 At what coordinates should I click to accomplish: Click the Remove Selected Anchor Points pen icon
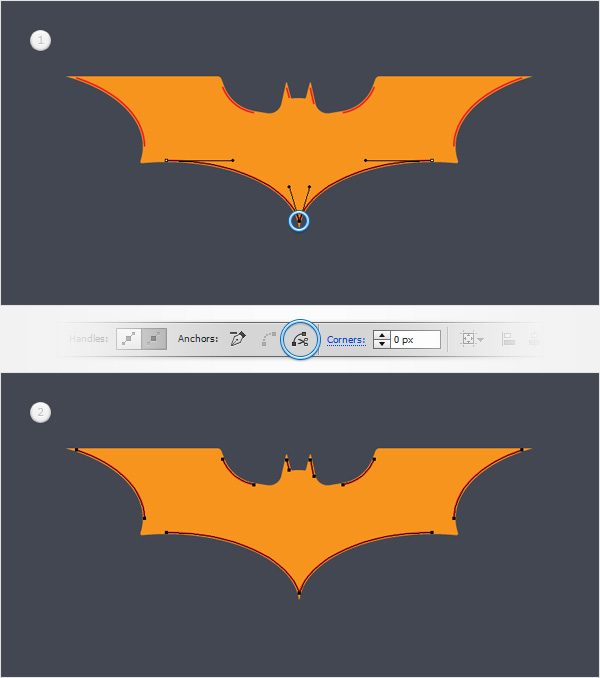(x=238, y=339)
